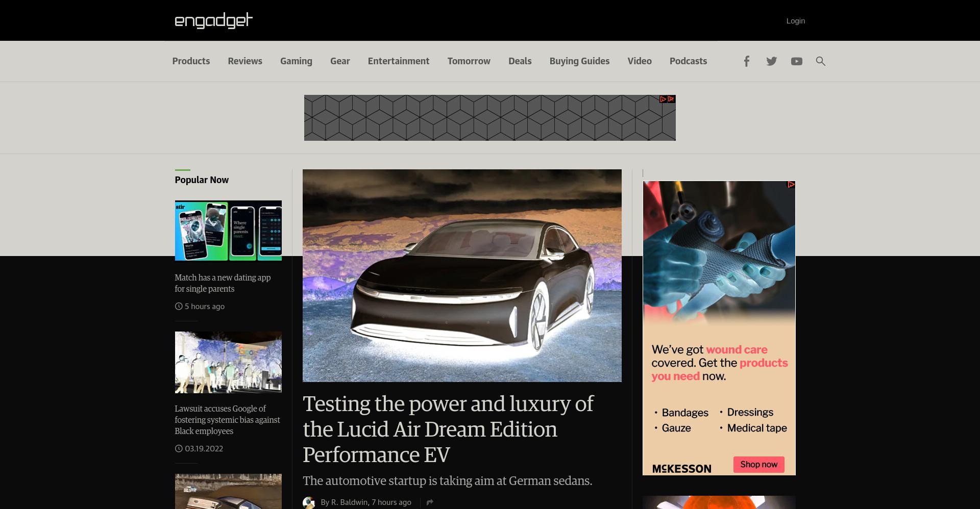Go to the Deals section
This screenshot has height=509, width=980.
coord(520,61)
